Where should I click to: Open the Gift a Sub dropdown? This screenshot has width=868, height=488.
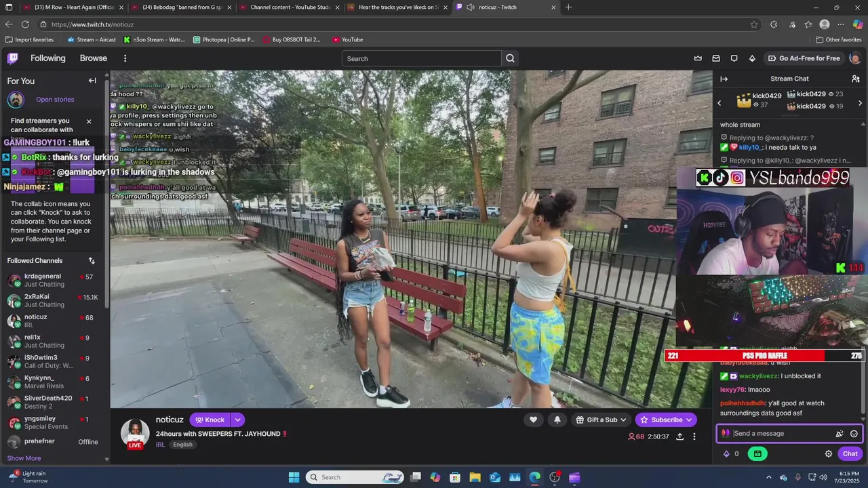tap(601, 420)
